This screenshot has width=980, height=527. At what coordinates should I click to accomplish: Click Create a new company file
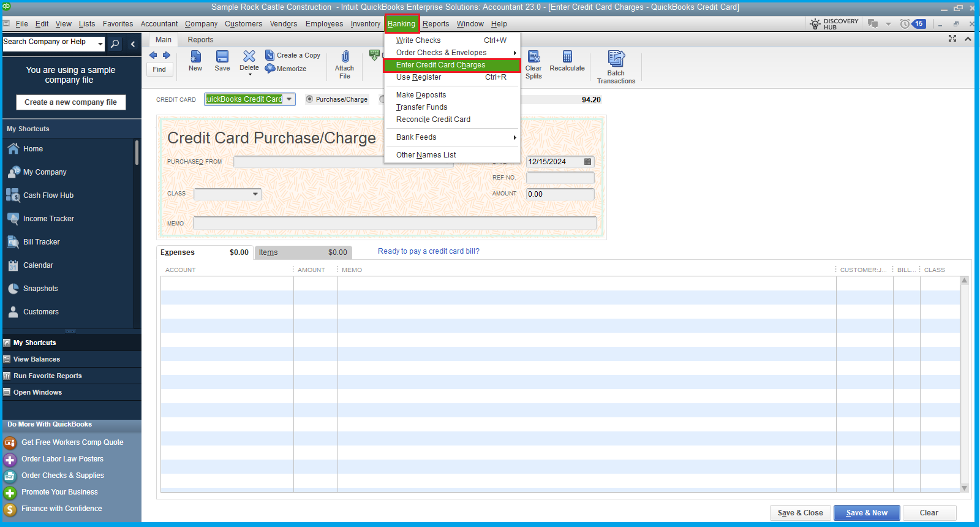[x=70, y=102]
